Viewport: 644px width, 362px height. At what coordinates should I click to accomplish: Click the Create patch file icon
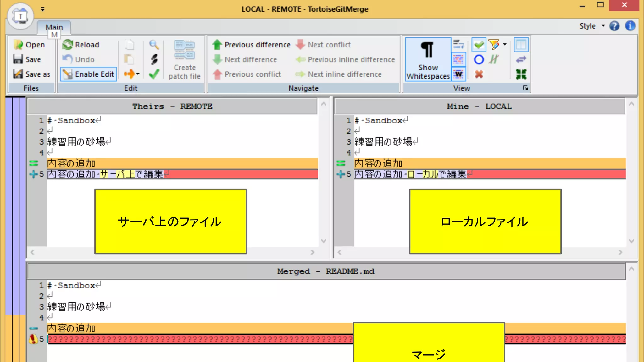(x=184, y=50)
